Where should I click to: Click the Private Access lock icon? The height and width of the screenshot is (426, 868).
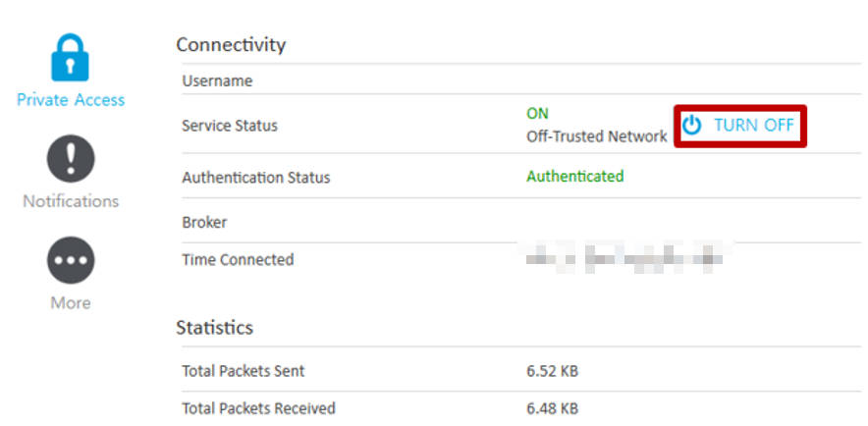[71, 58]
